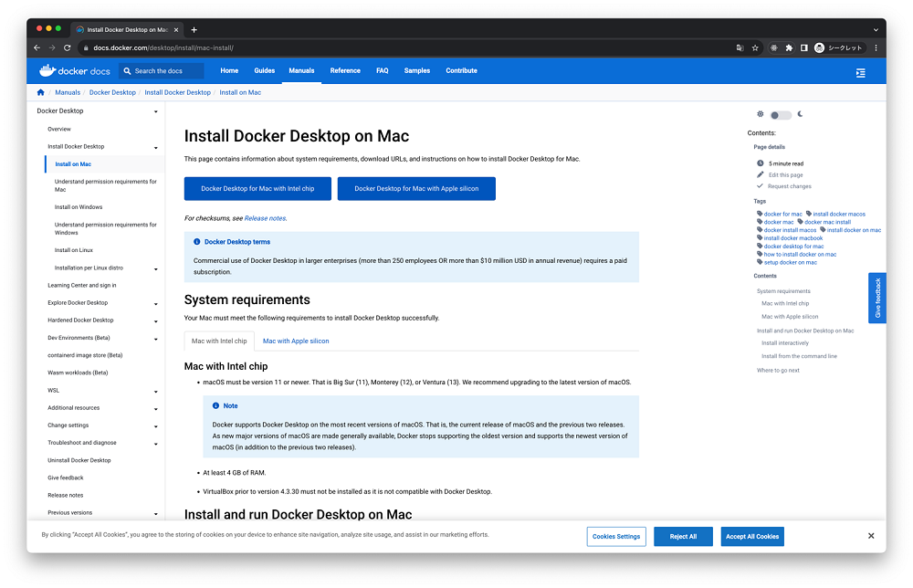913x588 pixels.
Task: Open the Release notes link for checksums
Action: click(x=265, y=218)
